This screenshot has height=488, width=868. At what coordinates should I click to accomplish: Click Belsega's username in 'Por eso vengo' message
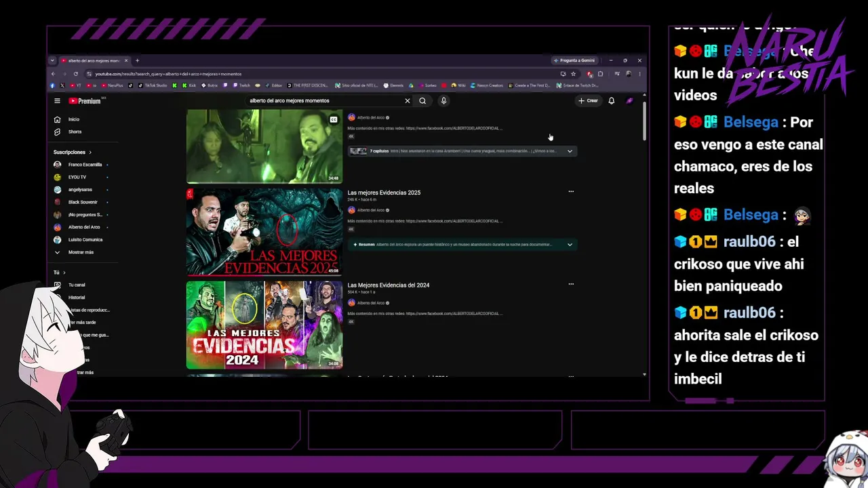[751, 123]
